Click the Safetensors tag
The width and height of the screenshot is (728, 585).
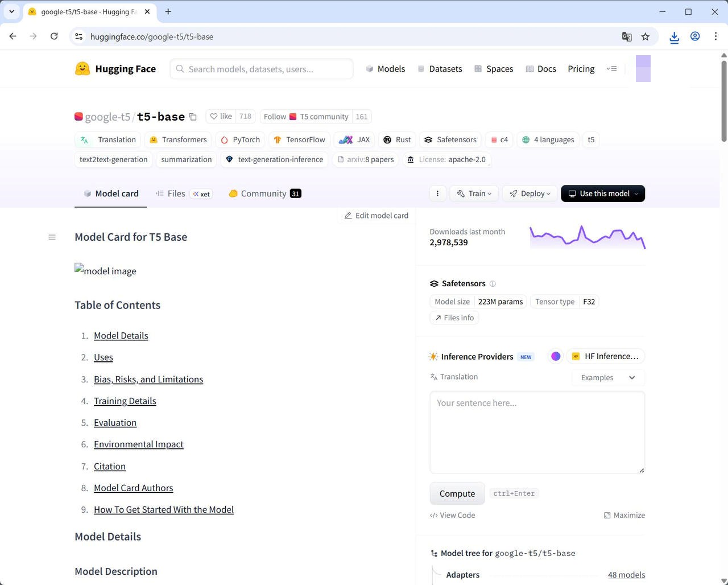coord(450,139)
